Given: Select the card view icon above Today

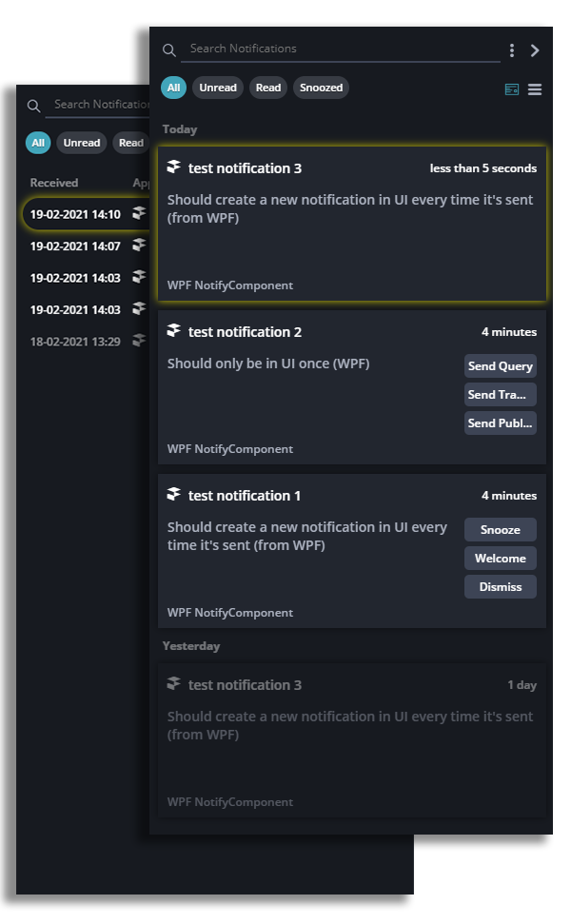Looking at the screenshot, I should (511, 89).
